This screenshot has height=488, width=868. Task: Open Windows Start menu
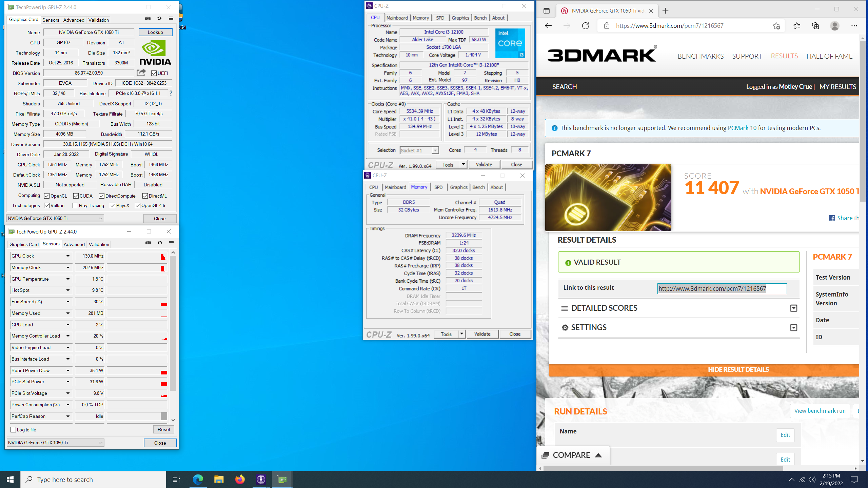tap(10, 480)
